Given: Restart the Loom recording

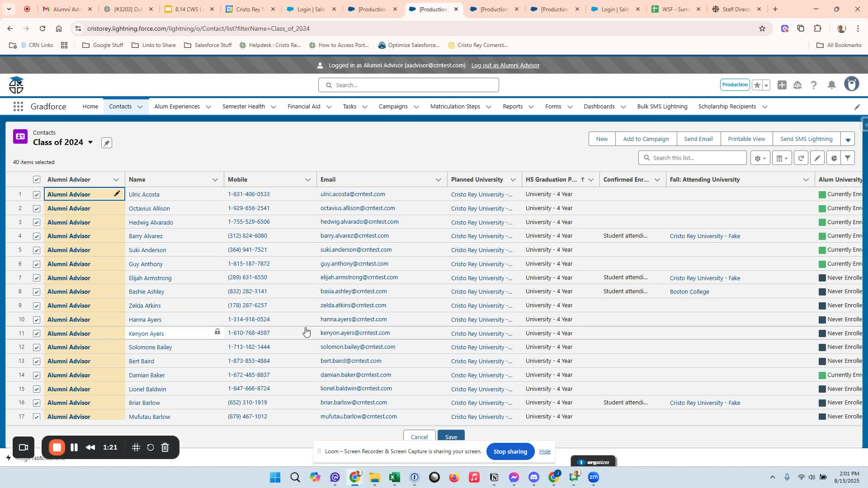Looking at the screenshot, I should point(151,447).
